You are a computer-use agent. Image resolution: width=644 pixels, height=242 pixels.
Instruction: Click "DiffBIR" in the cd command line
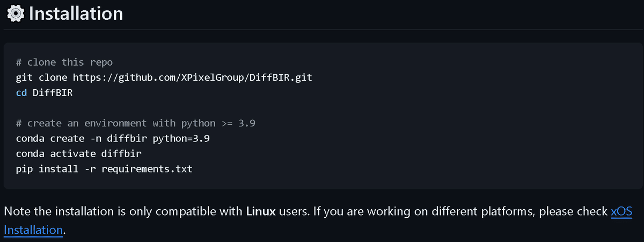52,92
